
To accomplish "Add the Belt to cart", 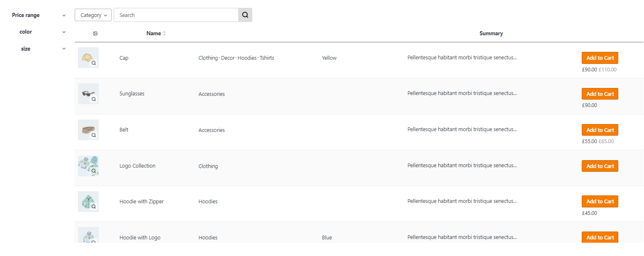I will pyautogui.click(x=600, y=130).
